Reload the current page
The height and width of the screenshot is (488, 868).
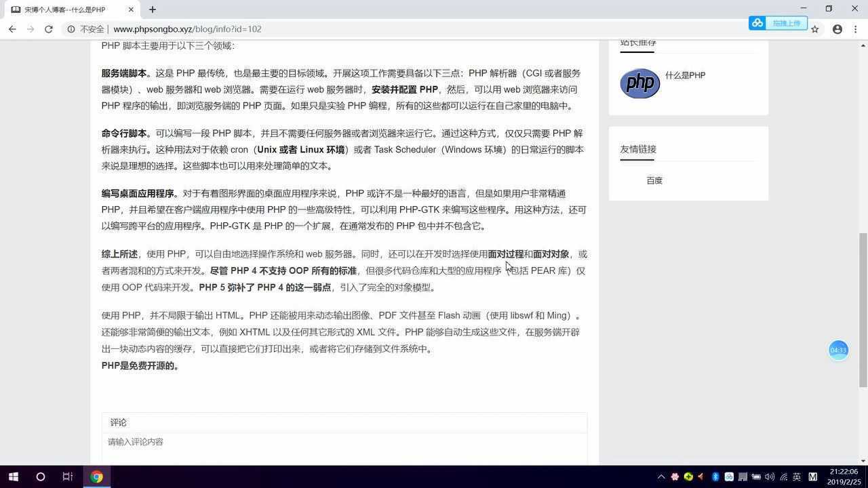pos(49,29)
